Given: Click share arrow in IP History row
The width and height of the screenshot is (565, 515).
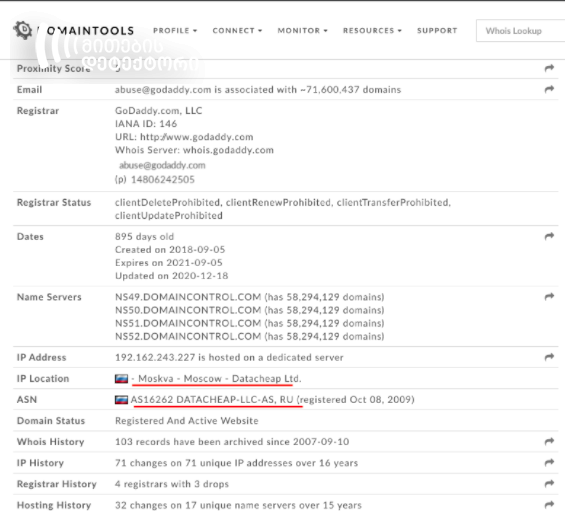Looking at the screenshot, I should click(549, 462).
